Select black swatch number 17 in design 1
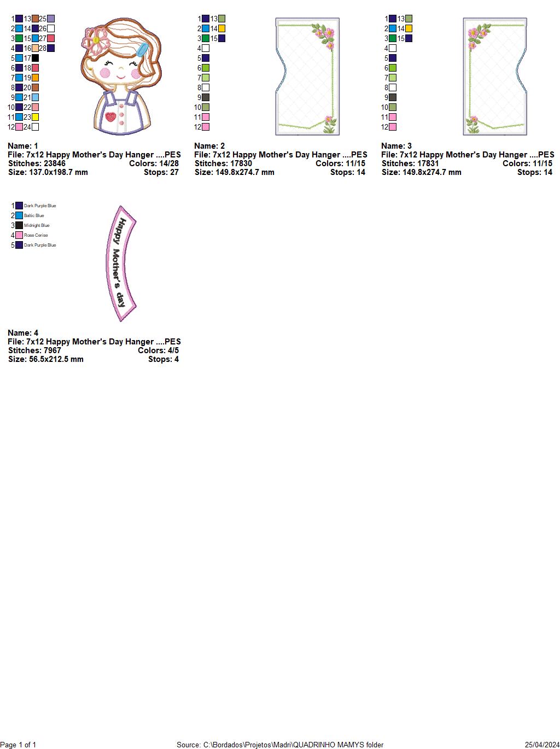560x749 pixels. pos(35,58)
